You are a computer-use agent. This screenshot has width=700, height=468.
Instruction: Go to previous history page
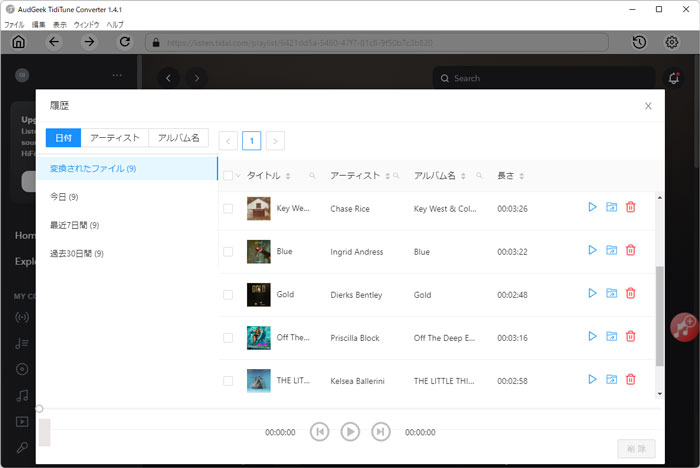[x=228, y=141]
